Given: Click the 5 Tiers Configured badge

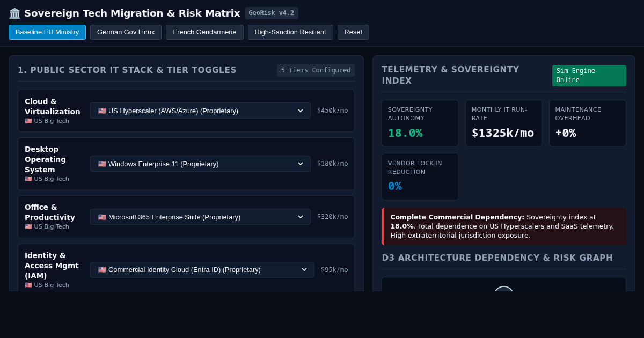Looking at the screenshot, I should 316,70.
